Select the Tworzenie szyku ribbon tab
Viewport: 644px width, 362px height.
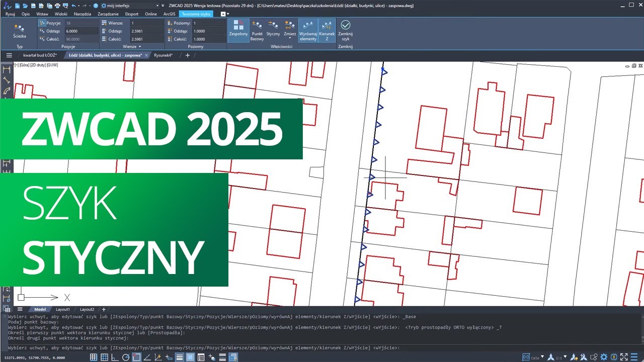pos(196,14)
